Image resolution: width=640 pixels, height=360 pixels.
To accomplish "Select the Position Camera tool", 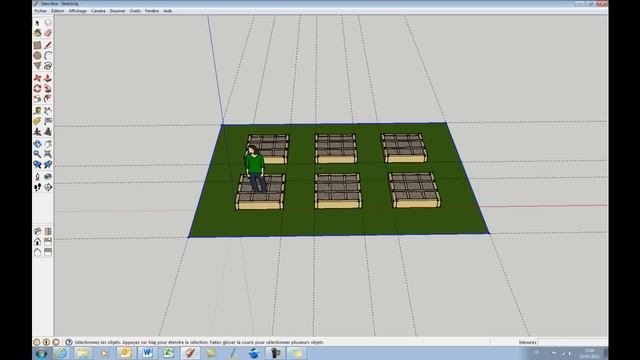I will click(38, 177).
